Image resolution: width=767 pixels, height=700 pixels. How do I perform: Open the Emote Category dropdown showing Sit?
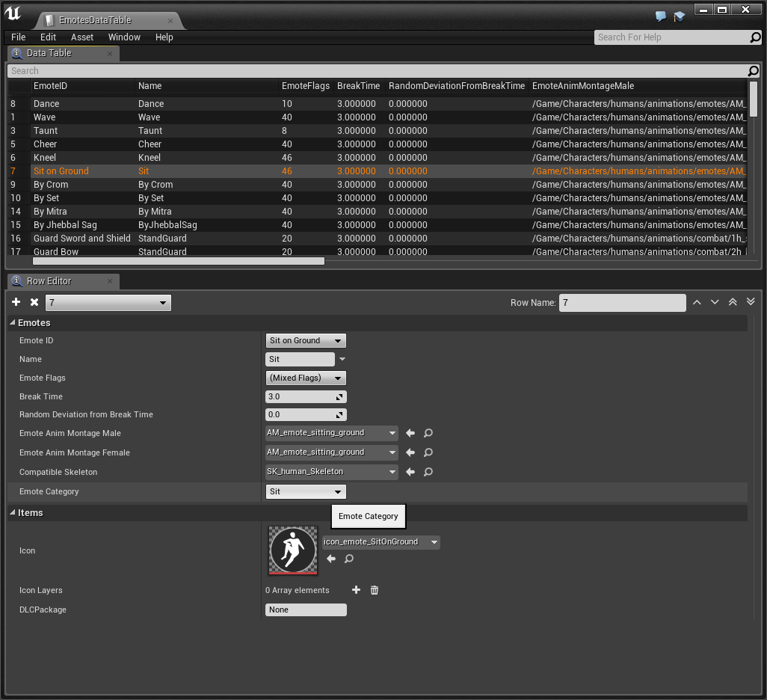[x=306, y=491]
